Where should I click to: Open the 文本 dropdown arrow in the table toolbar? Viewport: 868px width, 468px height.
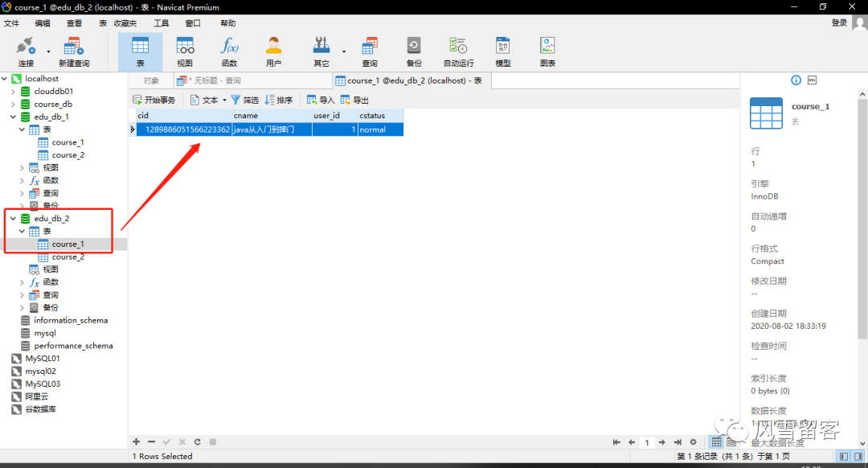(224, 101)
